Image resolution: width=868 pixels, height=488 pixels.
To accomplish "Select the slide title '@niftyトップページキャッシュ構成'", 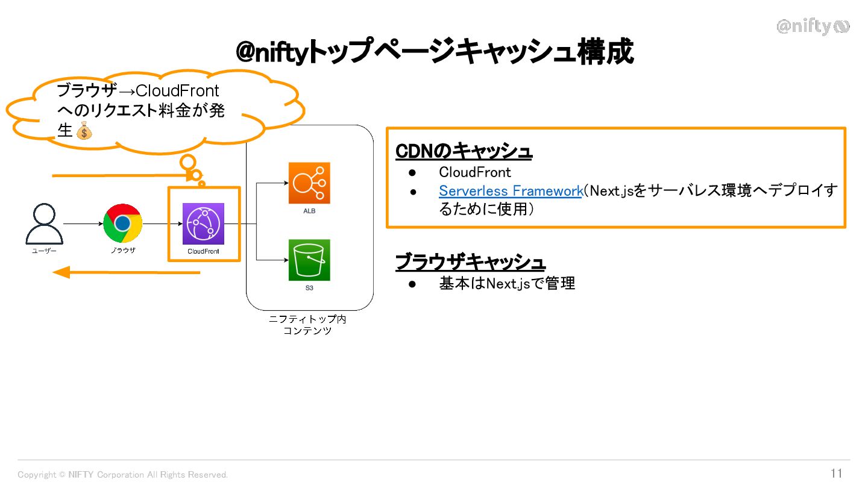I will [434, 52].
